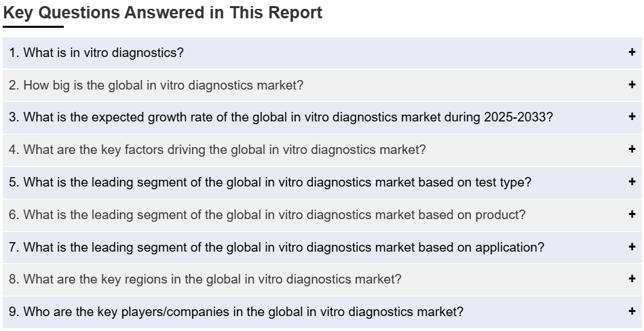The height and width of the screenshot is (331, 644).
Task: Open plus icon for application segment question
Action: tap(632, 246)
